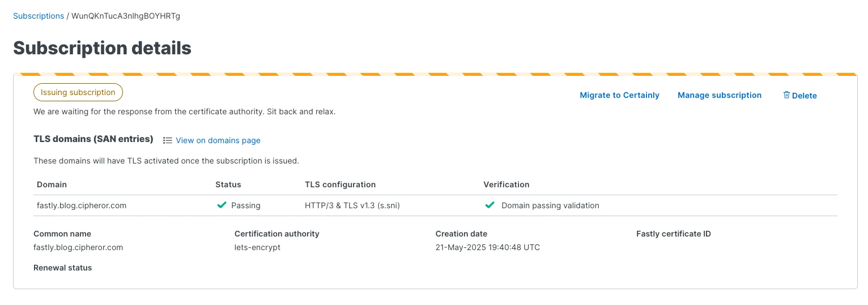Click the Verification column header
Screen dimensions: 868x305
[506, 184]
